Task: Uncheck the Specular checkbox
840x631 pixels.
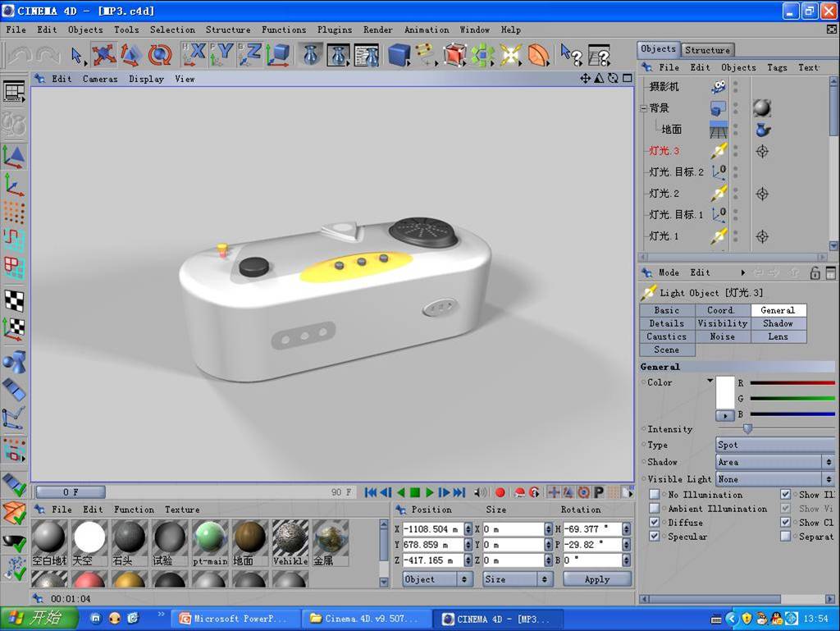Action: [x=655, y=536]
